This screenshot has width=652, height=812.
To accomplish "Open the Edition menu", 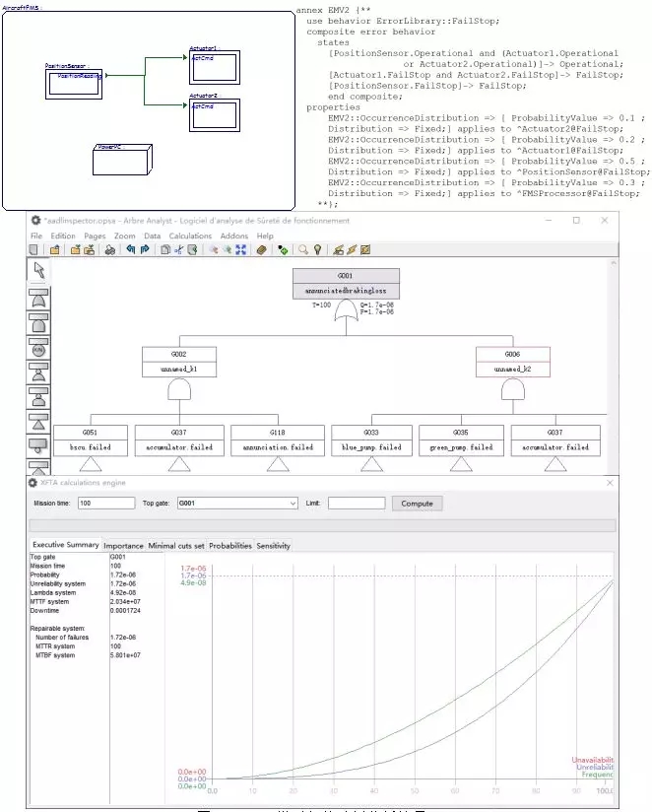I will pos(63,236).
